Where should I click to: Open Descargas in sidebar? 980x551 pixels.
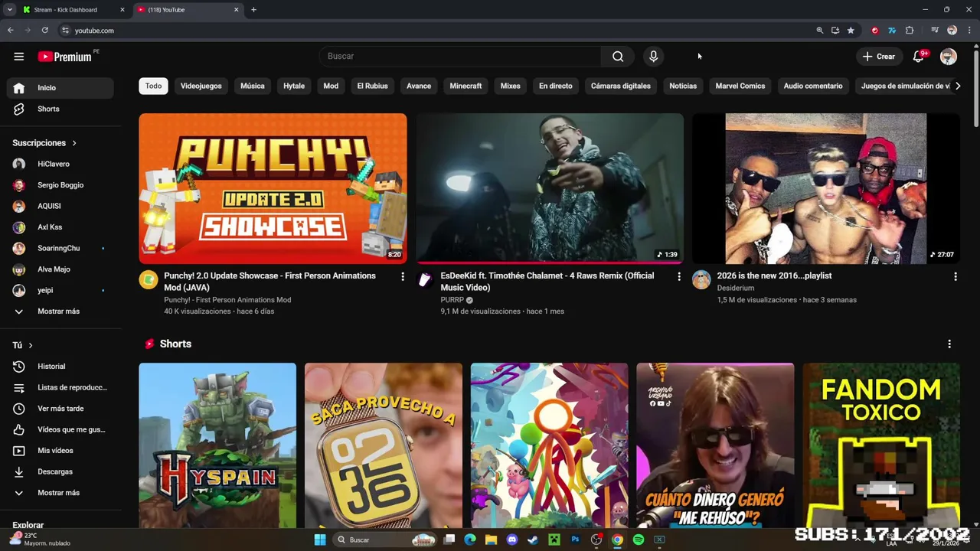click(61, 471)
